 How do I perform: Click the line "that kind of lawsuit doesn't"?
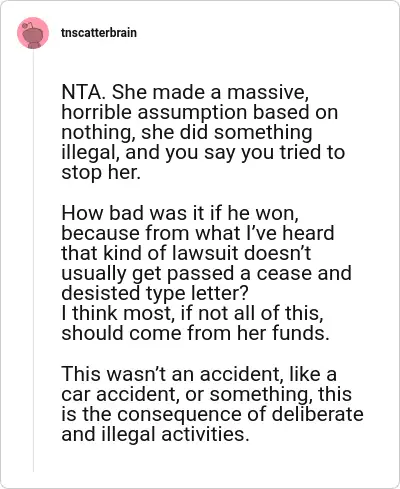click(x=186, y=253)
